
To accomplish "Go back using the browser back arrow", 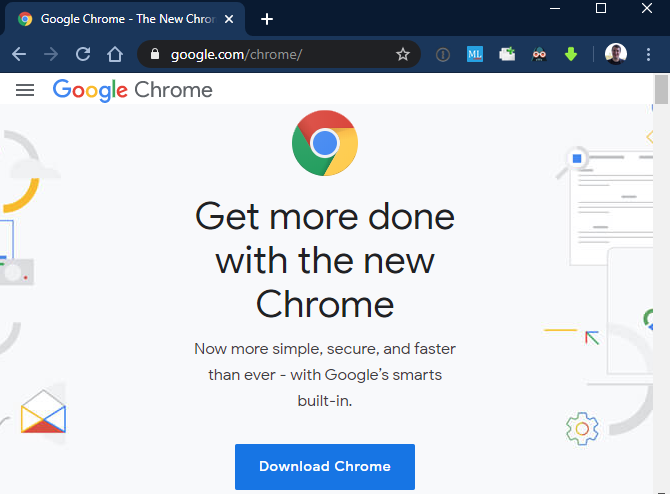I will (19, 54).
